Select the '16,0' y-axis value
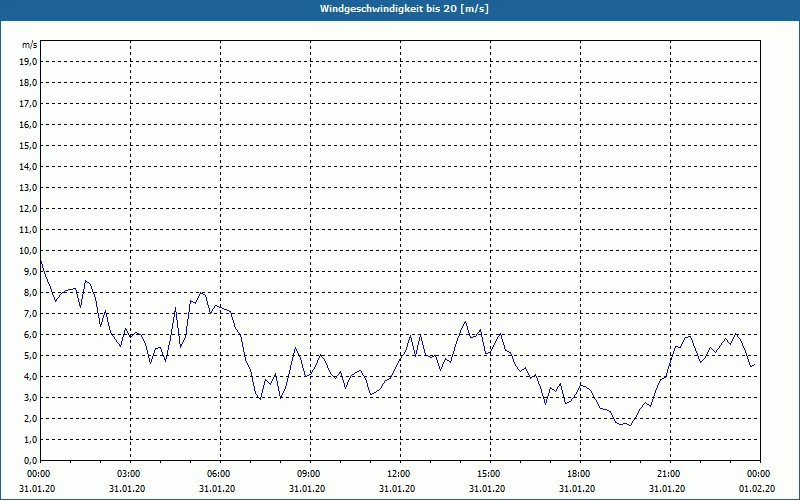Screen dimensions: 800x500 coord(29,124)
